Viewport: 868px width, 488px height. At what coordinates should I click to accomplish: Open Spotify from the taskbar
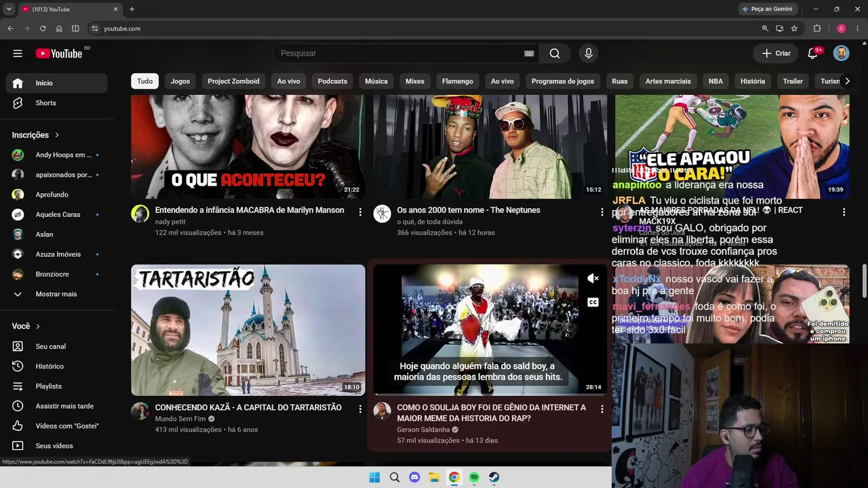[x=474, y=478]
